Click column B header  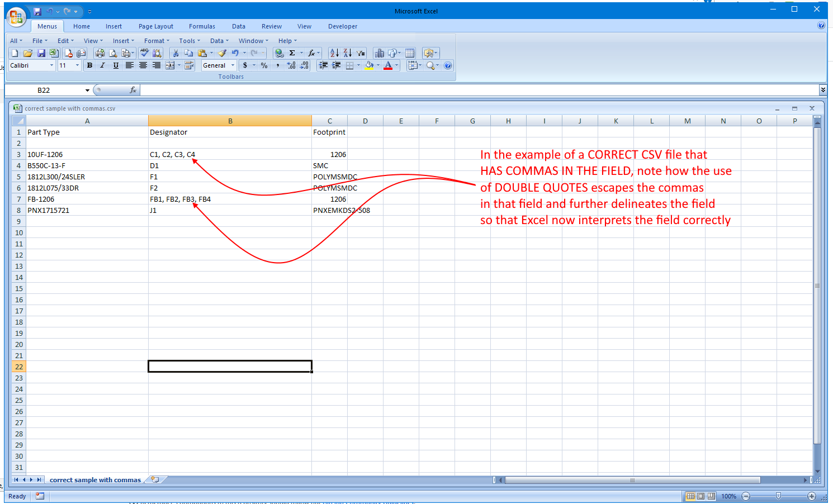click(230, 121)
